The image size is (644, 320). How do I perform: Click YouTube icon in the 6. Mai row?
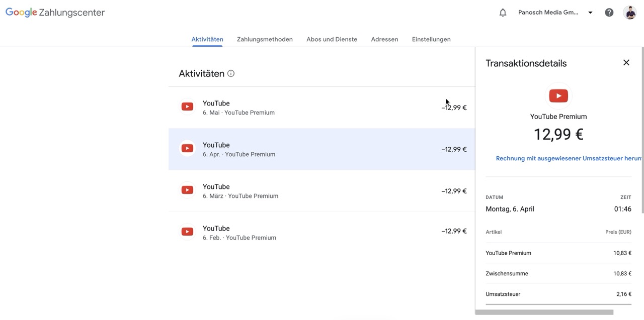pos(187,106)
